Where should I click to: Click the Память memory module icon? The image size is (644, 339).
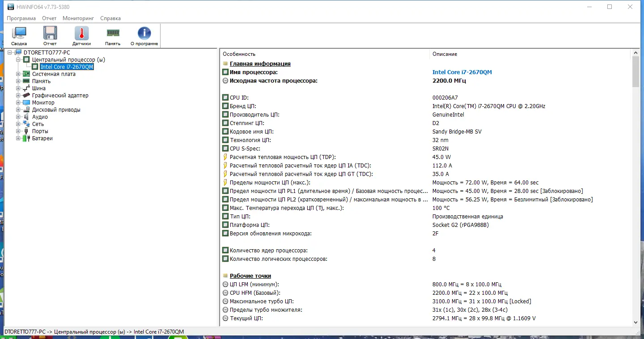(x=113, y=33)
